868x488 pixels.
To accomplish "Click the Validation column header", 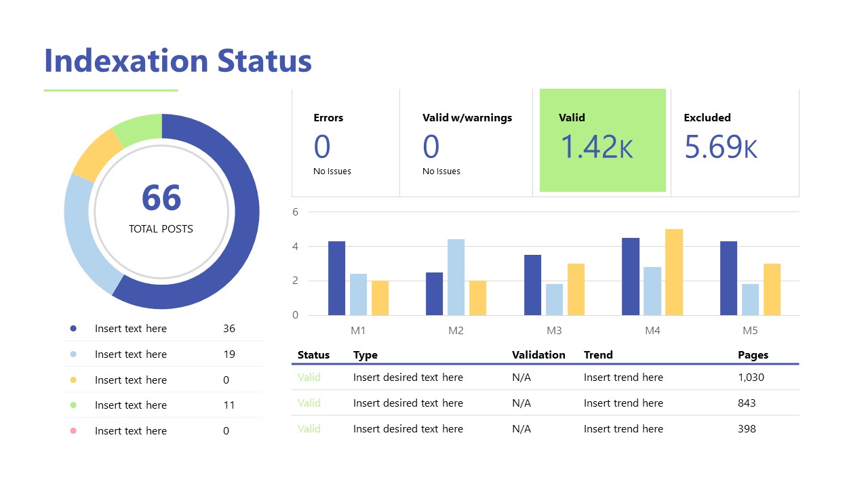I will point(538,355).
